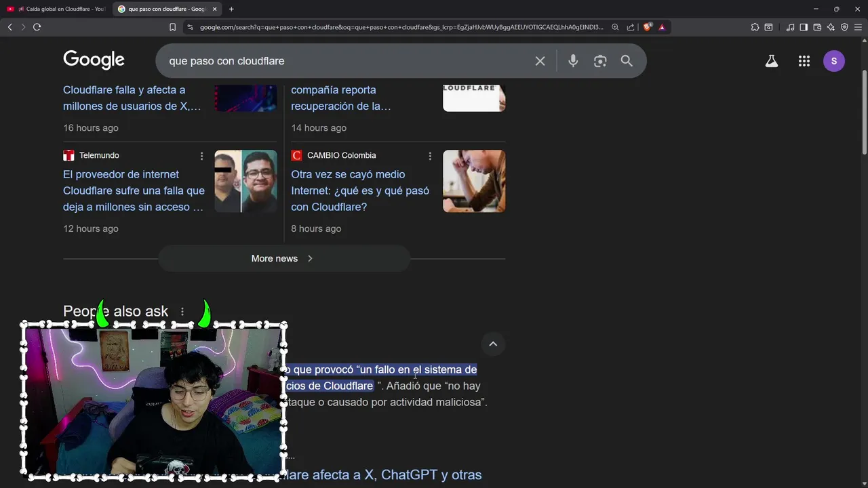Share this page via the share icon

pos(631,27)
